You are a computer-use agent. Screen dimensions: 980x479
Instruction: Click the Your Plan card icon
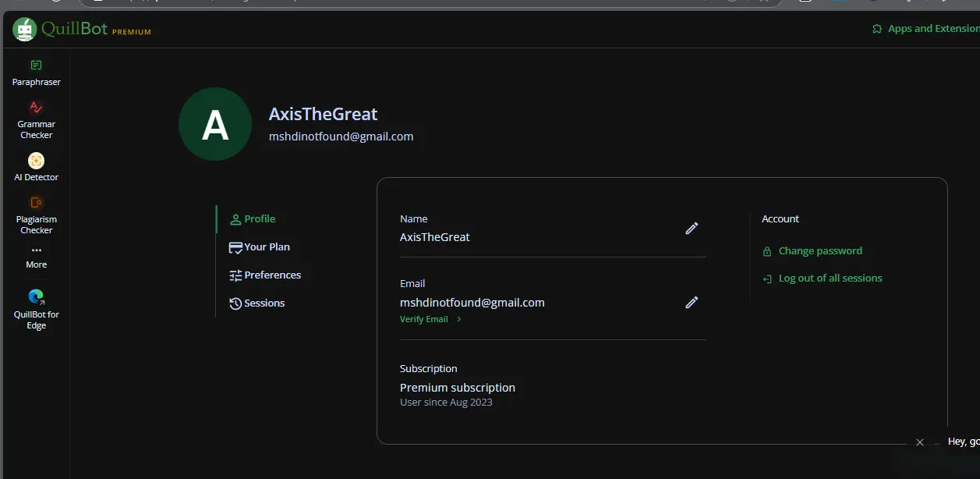235,247
